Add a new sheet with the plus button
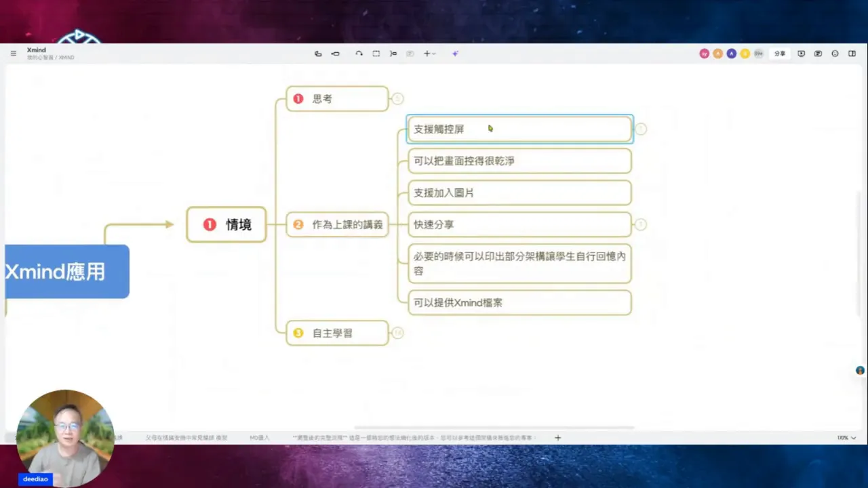This screenshot has height=488, width=868. (x=558, y=438)
